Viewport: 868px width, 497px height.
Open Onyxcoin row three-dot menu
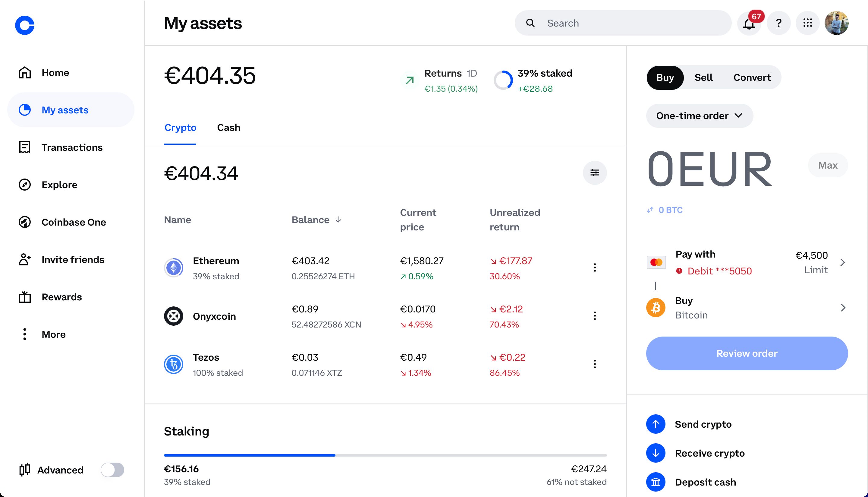click(594, 316)
